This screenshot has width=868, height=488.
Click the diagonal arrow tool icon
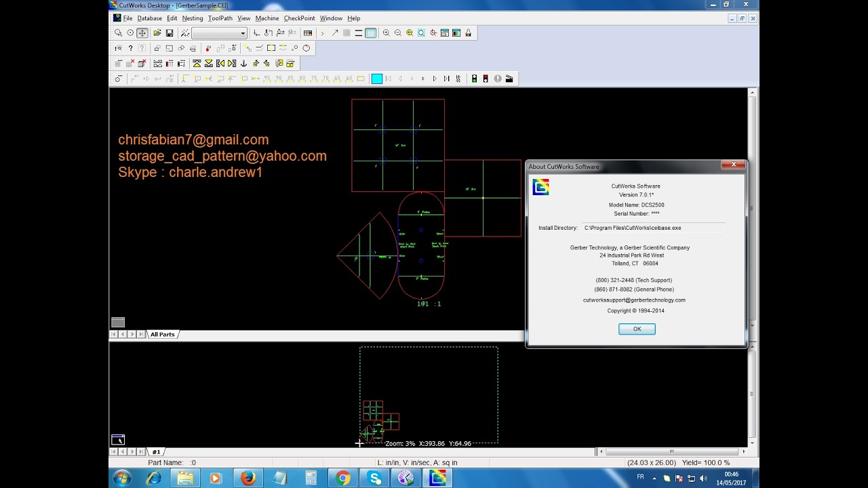[x=335, y=33]
